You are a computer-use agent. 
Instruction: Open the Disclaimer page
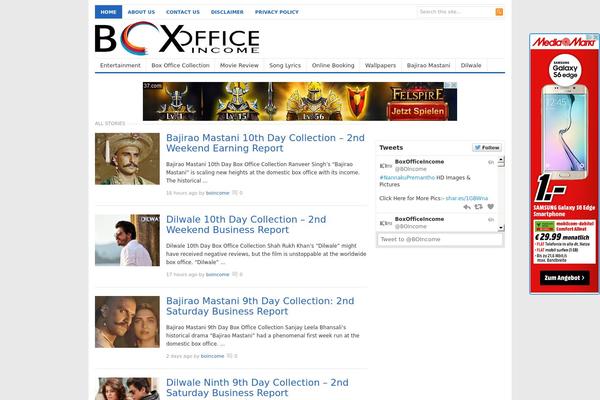pyautogui.click(x=227, y=12)
